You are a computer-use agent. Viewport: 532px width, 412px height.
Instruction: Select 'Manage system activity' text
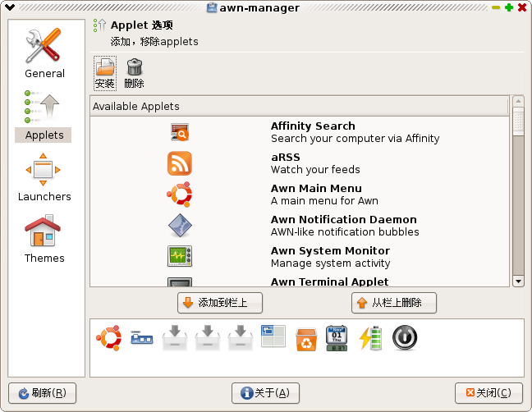coord(331,263)
